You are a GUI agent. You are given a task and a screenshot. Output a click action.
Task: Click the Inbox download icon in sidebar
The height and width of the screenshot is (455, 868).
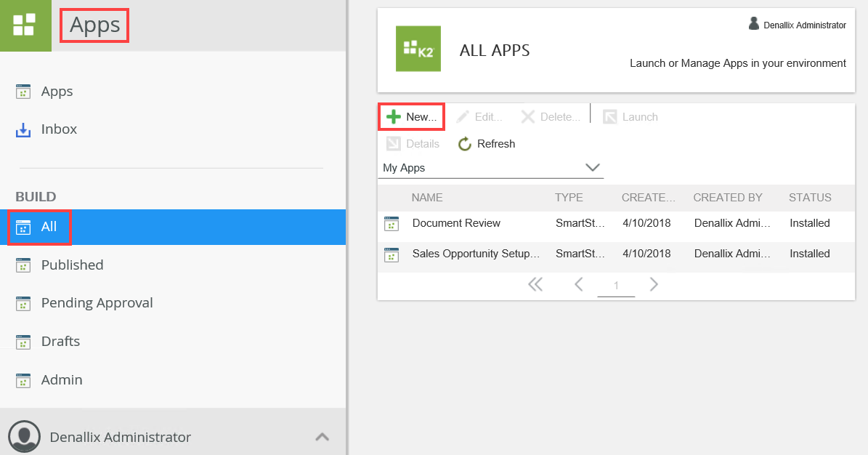(23, 130)
